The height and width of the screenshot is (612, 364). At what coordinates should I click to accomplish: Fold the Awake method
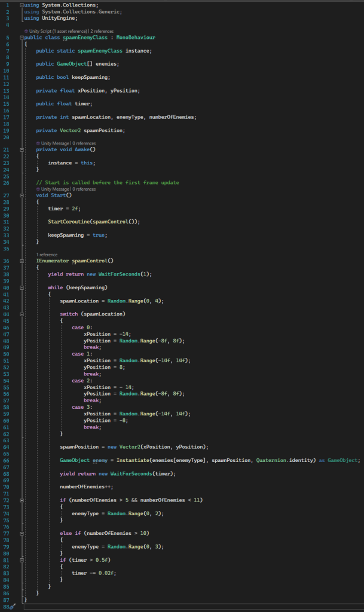[x=22, y=150]
